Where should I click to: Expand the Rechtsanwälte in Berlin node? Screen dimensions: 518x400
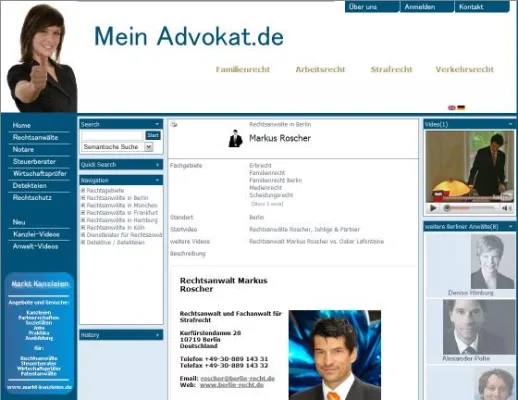(83, 198)
